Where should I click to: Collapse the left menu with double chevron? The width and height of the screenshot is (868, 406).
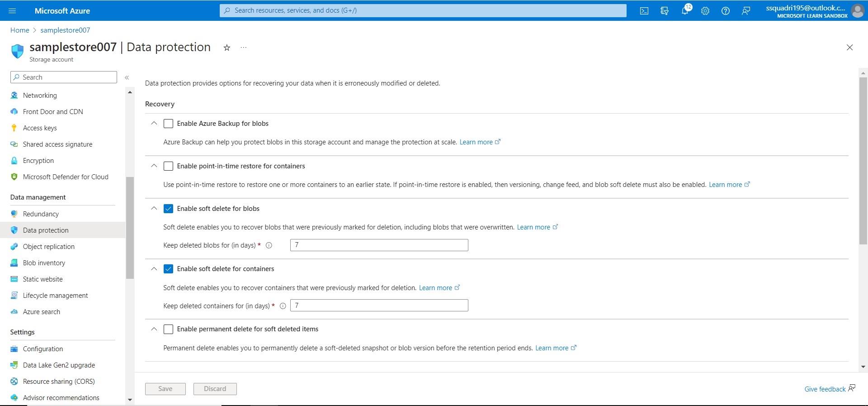tap(127, 77)
